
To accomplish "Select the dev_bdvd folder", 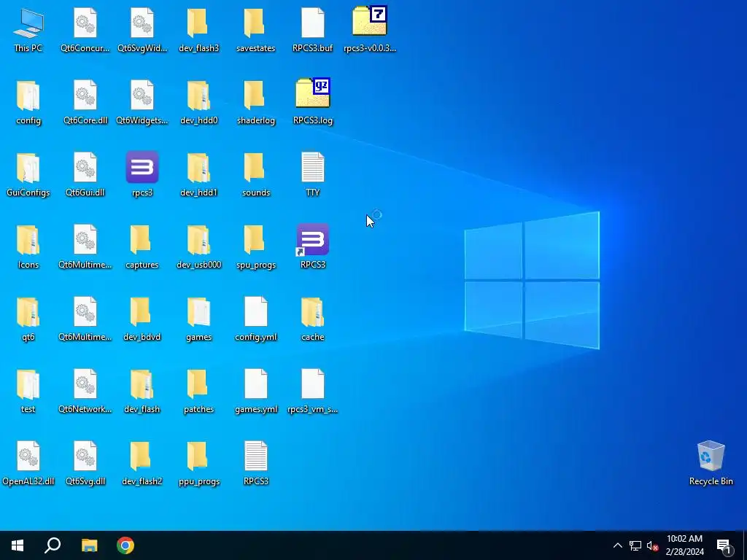I will coord(142,319).
